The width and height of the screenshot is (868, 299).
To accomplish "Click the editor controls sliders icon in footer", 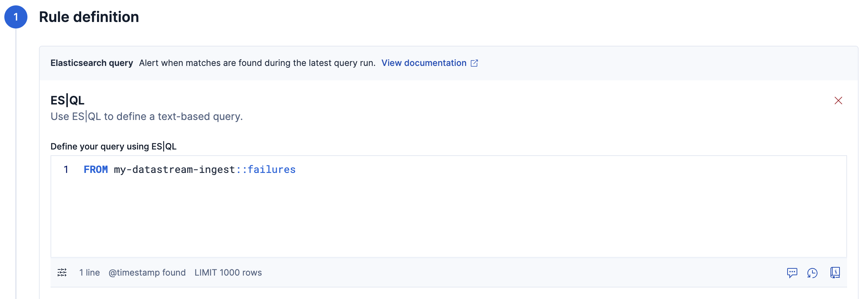I will [62, 272].
